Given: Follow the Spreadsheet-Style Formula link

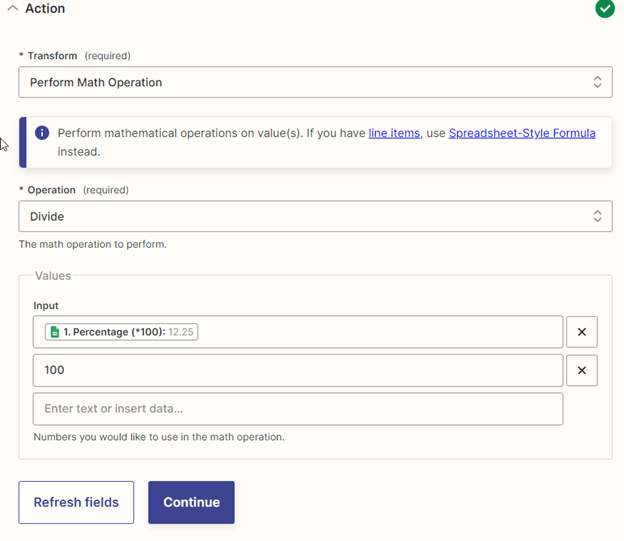Looking at the screenshot, I should [522, 133].
